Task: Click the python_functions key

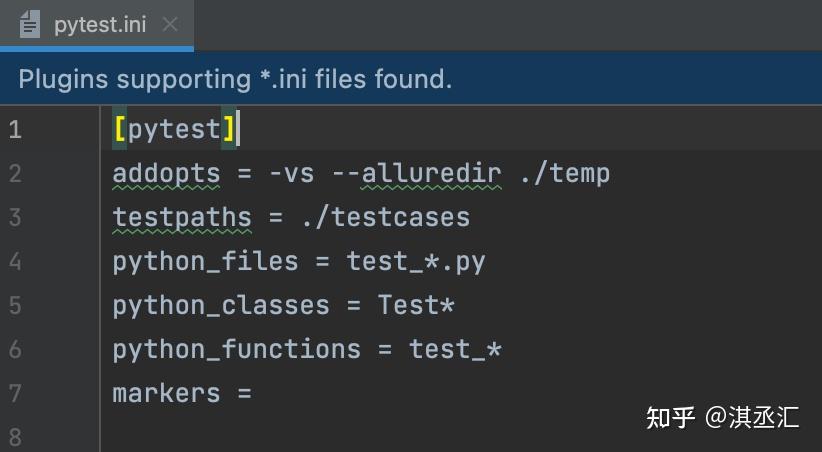Action: click(236, 350)
